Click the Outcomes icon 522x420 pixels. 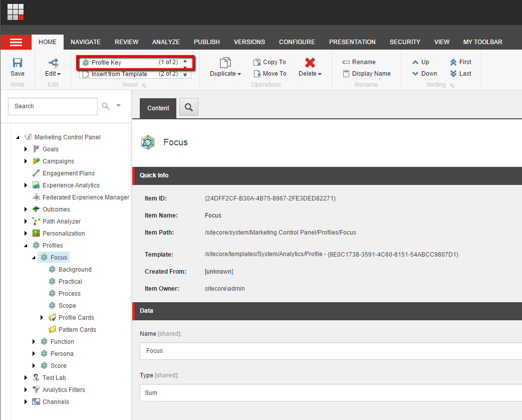pyautogui.click(x=36, y=209)
